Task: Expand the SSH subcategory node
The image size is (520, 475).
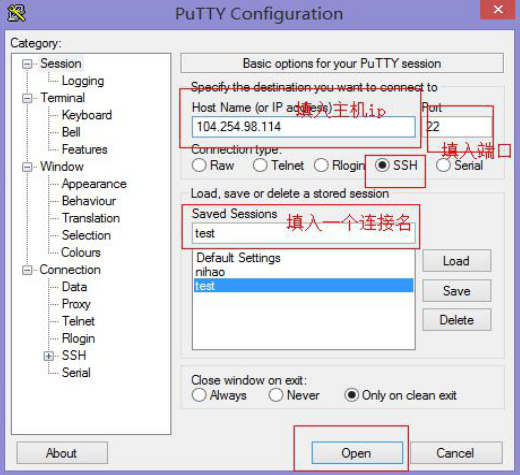Action: [49, 356]
